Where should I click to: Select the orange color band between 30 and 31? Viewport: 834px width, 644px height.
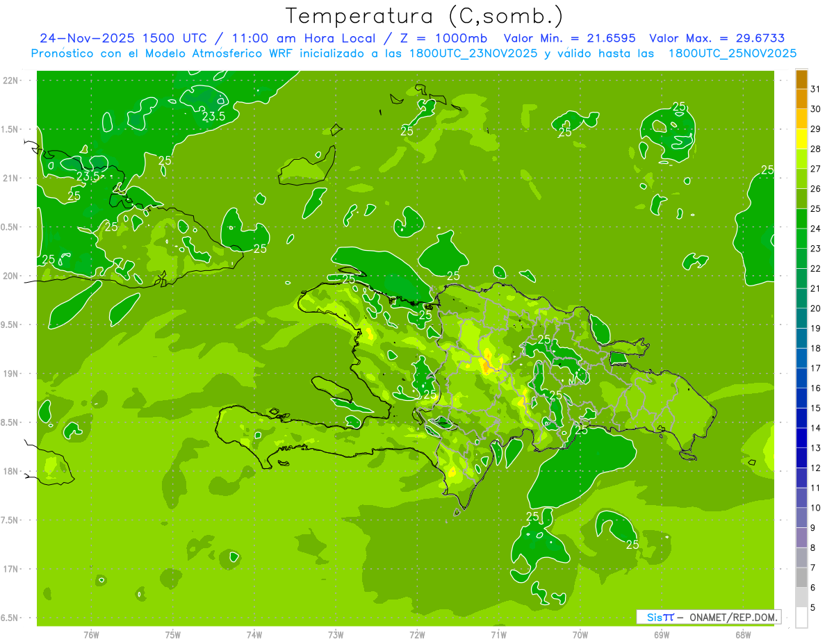801,99
